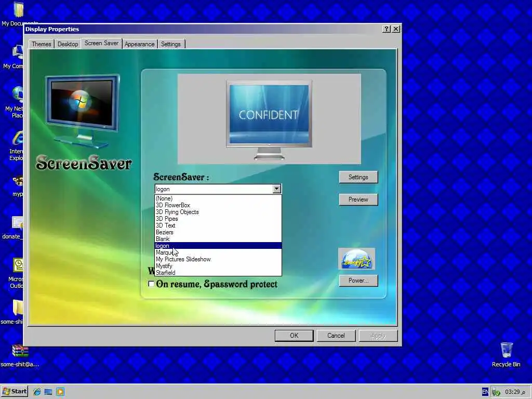532x399 pixels.
Task: Click the ScreenSaver combo box showing logon
Action: [x=218, y=189]
